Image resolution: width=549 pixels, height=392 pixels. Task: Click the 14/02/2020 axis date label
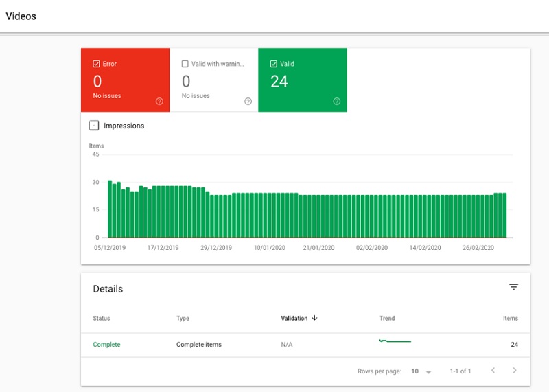tap(425, 248)
